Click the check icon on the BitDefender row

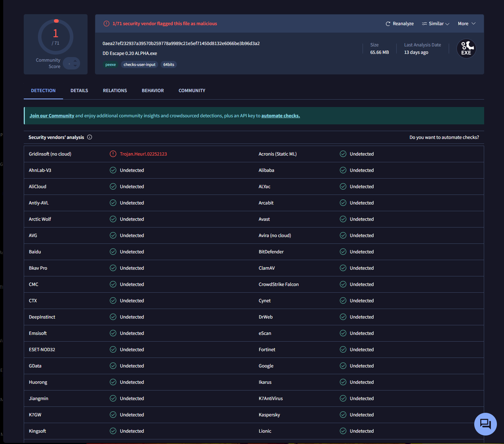pyautogui.click(x=343, y=252)
